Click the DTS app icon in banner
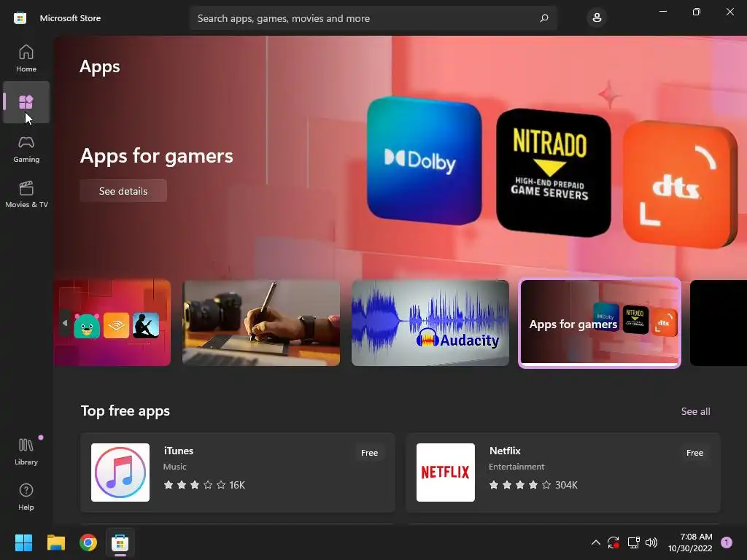Image resolution: width=747 pixels, height=560 pixels. pyautogui.click(x=680, y=184)
